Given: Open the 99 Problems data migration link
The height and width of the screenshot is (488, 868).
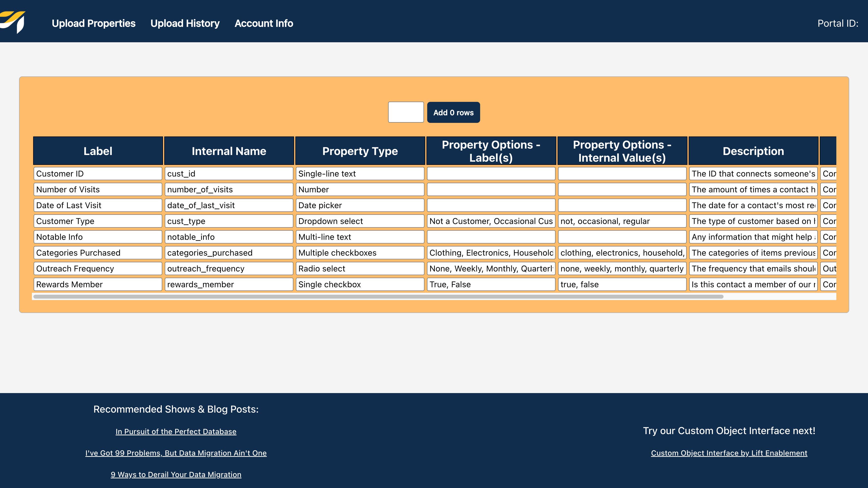Looking at the screenshot, I should 176,453.
